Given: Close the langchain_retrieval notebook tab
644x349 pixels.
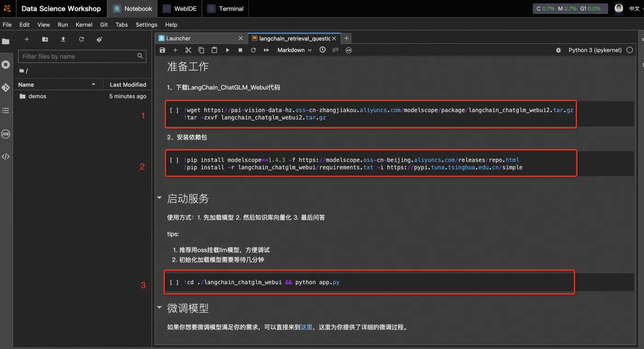Looking at the screenshot, I should coord(334,38).
